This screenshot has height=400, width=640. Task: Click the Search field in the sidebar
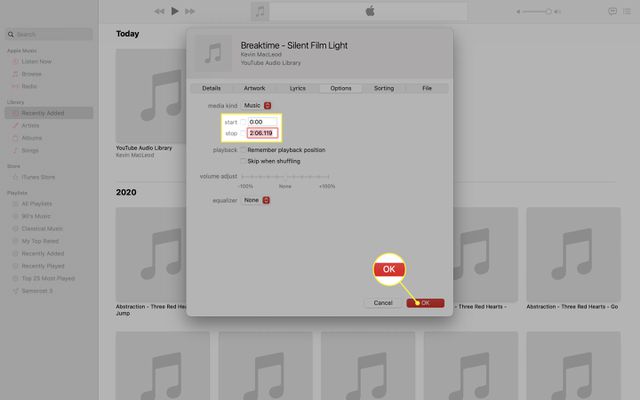coord(49,34)
